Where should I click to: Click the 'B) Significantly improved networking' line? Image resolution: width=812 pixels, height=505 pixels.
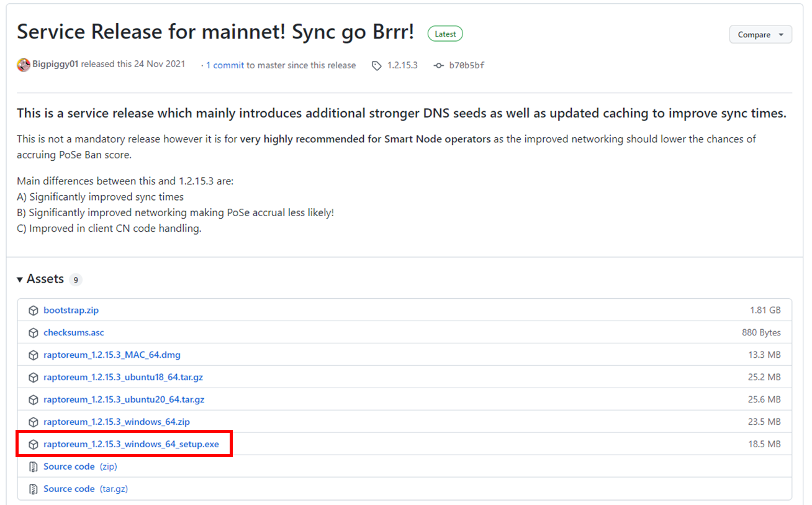point(175,212)
